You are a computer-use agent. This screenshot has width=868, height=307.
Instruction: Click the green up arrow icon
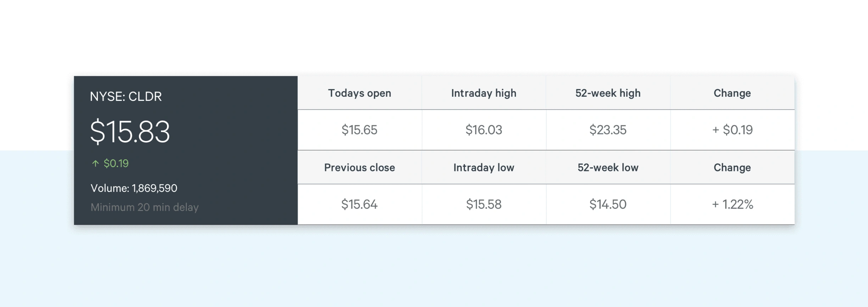pyautogui.click(x=95, y=163)
